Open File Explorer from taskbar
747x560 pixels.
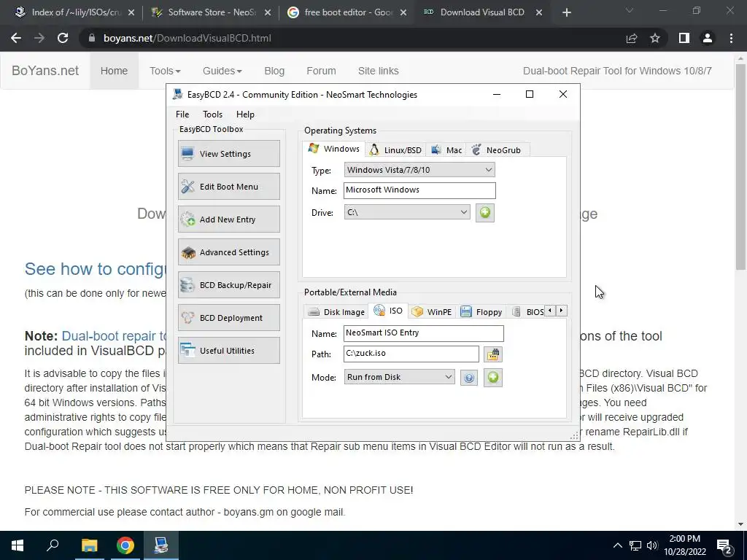(89, 545)
